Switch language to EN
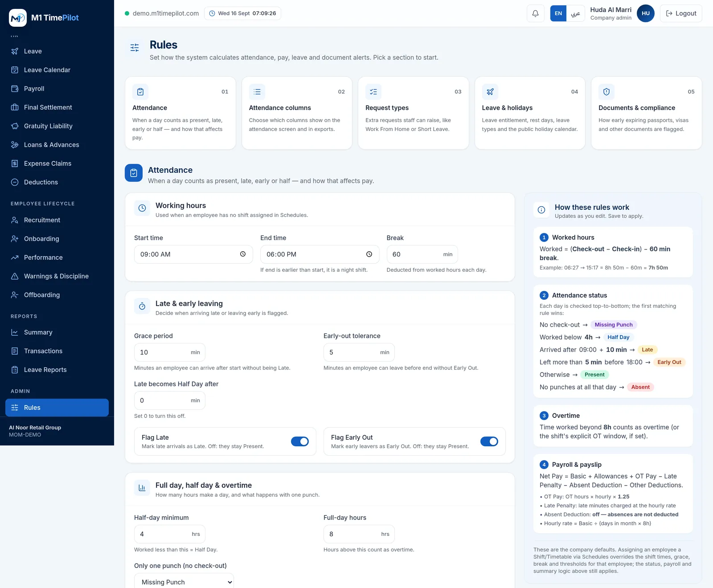The image size is (713, 588). coord(558,13)
